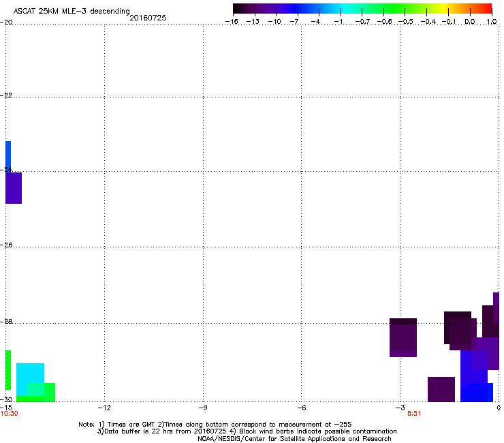Click the red overpass time "10:30"
Screen dimensions: 504x443
10,414
